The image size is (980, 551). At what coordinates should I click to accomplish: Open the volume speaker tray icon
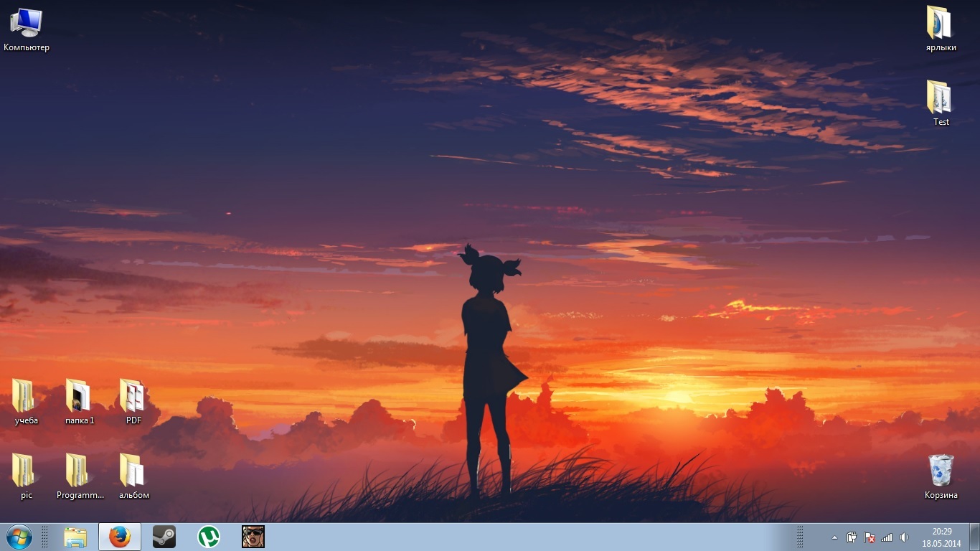click(x=904, y=537)
